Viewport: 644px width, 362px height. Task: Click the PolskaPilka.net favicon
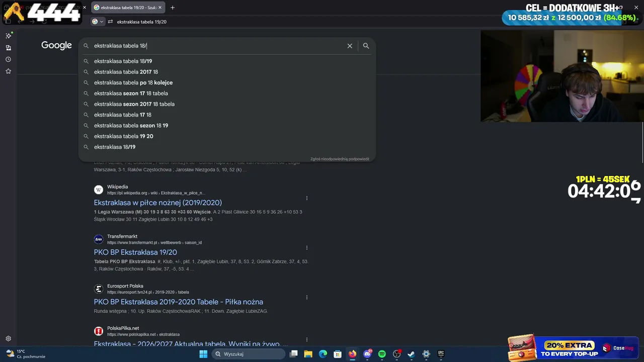click(99, 331)
